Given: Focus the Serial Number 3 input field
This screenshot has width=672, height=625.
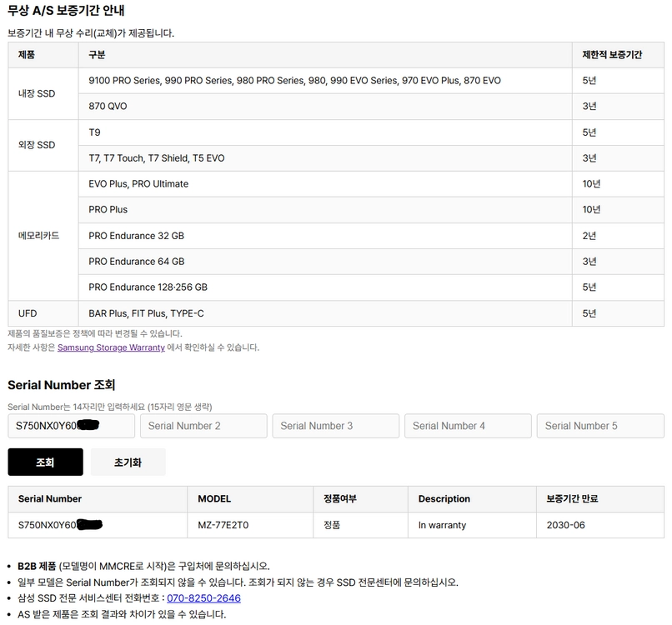Looking at the screenshot, I should tap(335, 426).
